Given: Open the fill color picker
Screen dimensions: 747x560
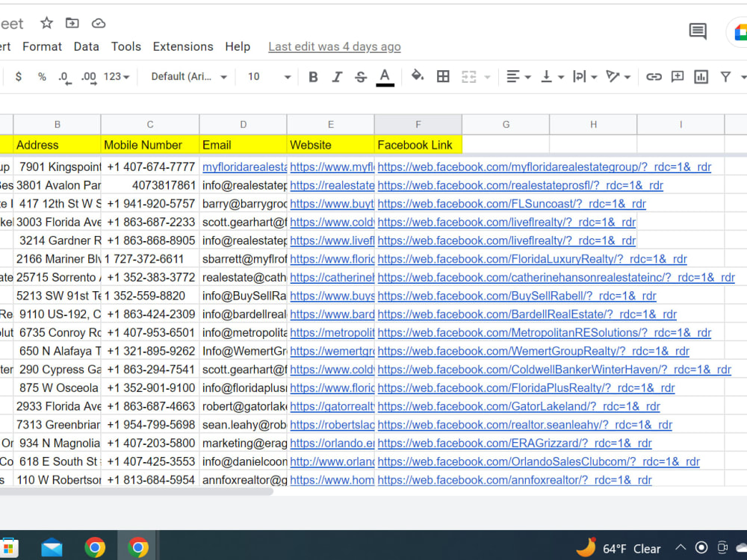Looking at the screenshot, I should click(418, 76).
